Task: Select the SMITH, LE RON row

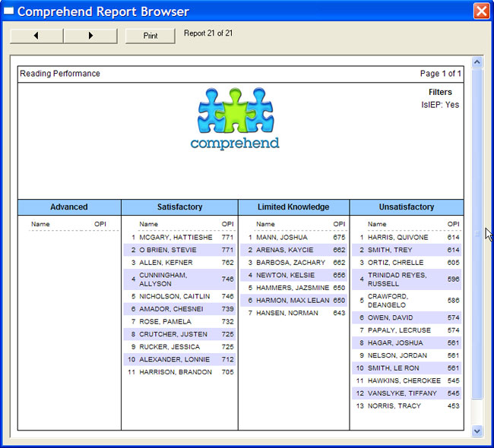Action: click(x=407, y=368)
